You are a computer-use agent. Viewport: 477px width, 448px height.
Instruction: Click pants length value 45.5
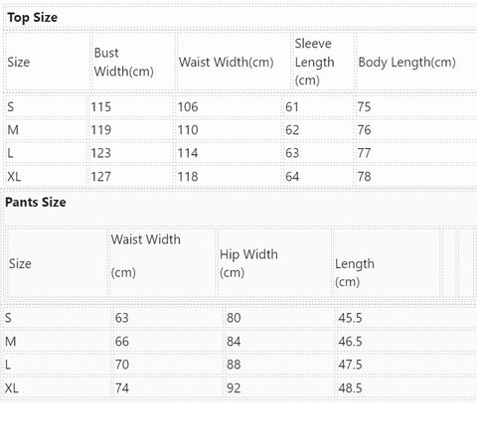350,318
